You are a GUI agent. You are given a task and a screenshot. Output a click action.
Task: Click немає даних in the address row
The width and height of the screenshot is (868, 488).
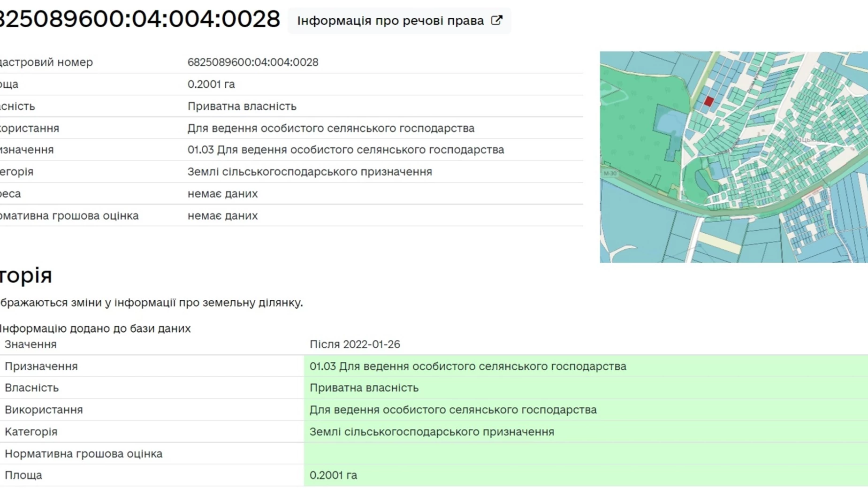tap(222, 194)
